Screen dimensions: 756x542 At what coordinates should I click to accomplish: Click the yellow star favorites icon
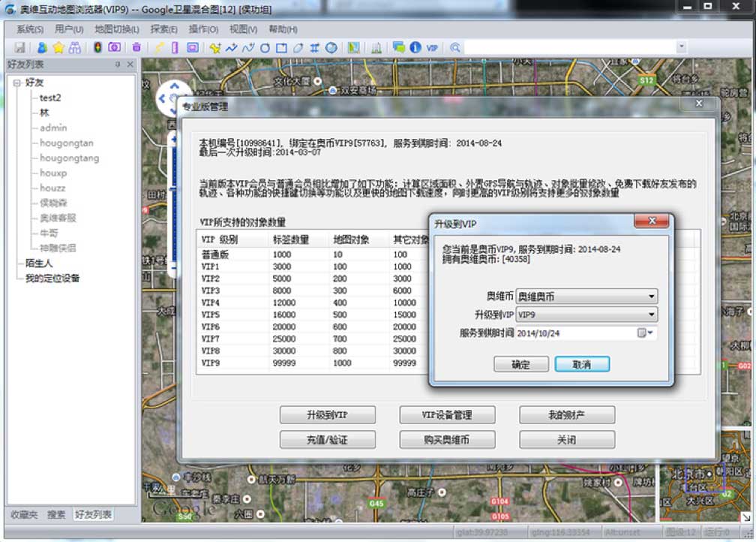[x=58, y=47]
